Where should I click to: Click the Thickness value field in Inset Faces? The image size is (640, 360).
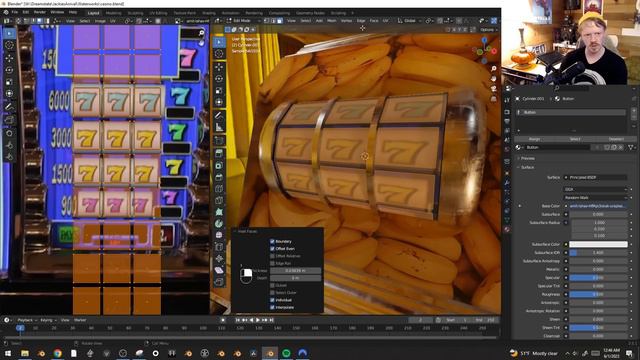pyautogui.click(x=295, y=271)
